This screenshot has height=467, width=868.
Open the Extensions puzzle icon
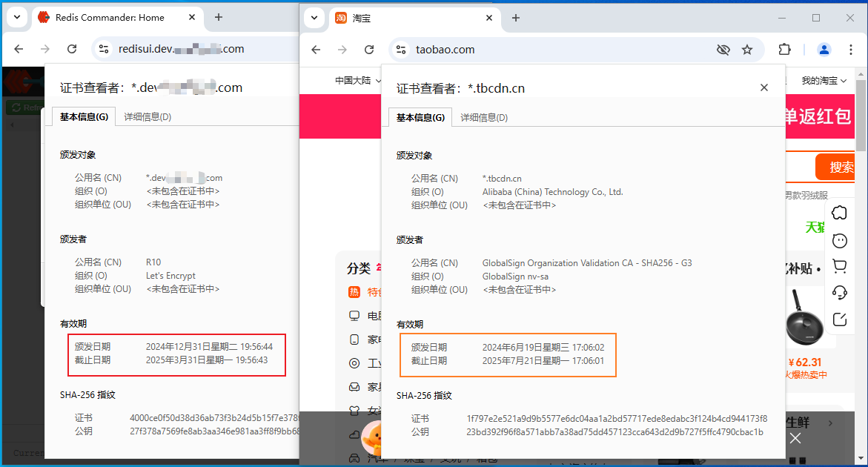(784, 50)
